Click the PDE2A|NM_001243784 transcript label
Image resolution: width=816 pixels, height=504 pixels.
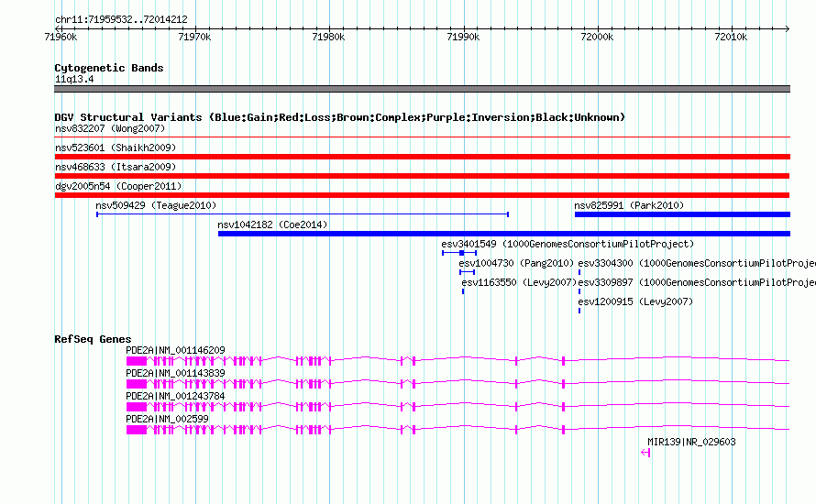point(175,397)
